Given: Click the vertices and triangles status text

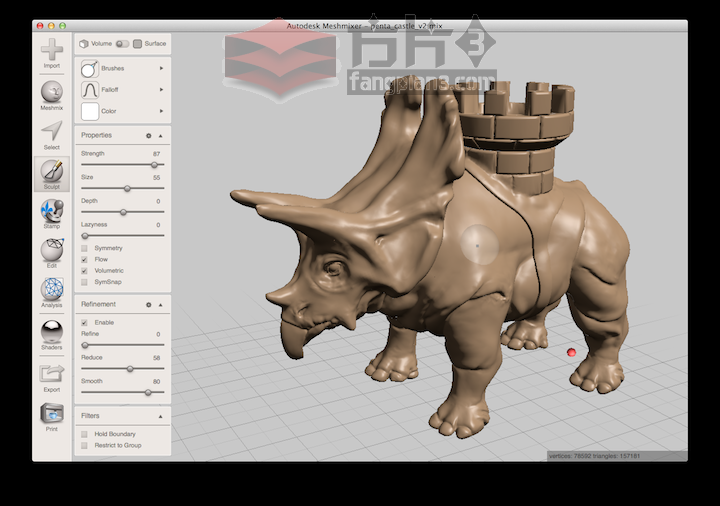Looking at the screenshot, I should pos(594,456).
